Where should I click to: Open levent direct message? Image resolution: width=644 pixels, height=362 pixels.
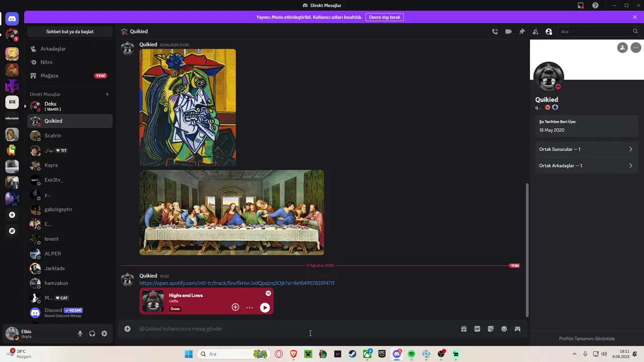tap(70, 239)
